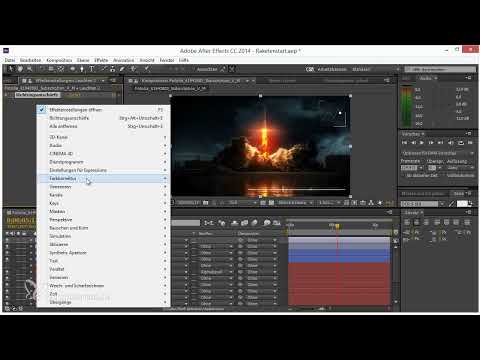Screen dimensions: 480x360
Task: Open composition mini-flowchart in timeline
Action: [x=209, y=223]
